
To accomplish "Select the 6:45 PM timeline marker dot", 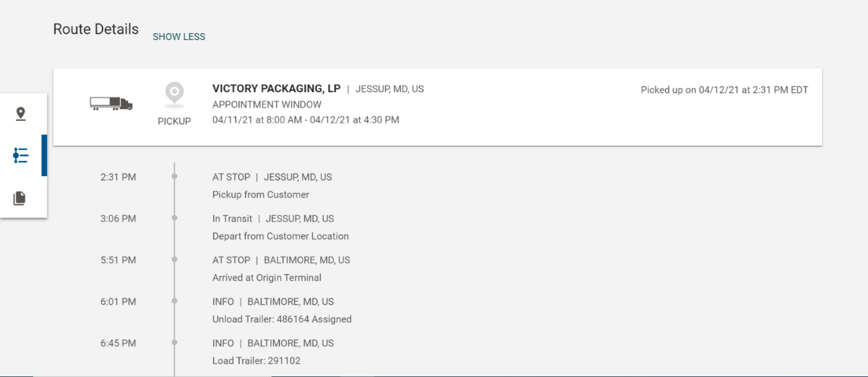I will (174, 343).
